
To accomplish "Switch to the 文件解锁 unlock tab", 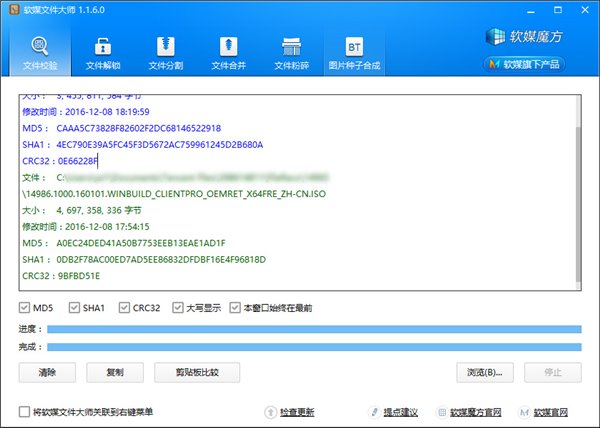I will [103, 53].
